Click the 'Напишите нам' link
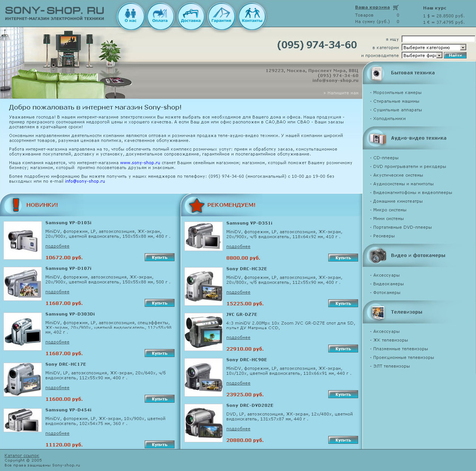The image size is (476, 471). pos(343,93)
